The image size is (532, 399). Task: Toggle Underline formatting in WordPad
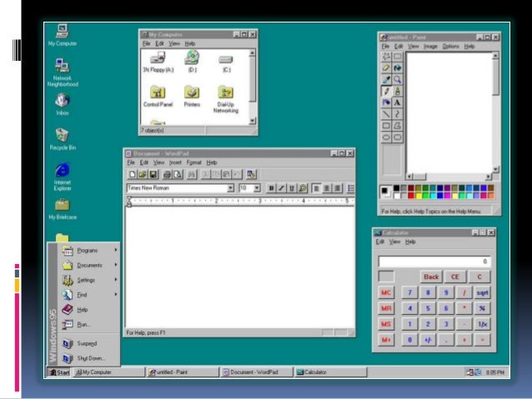coord(292,188)
